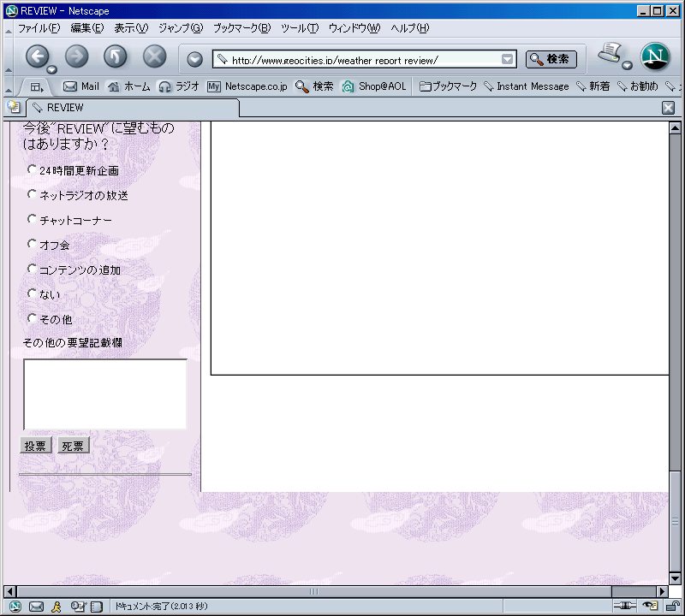Image resolution: width=685 pixels, height=616 pixels.
Task: Click the Netscape N logo
Action: tap(655, 56)
